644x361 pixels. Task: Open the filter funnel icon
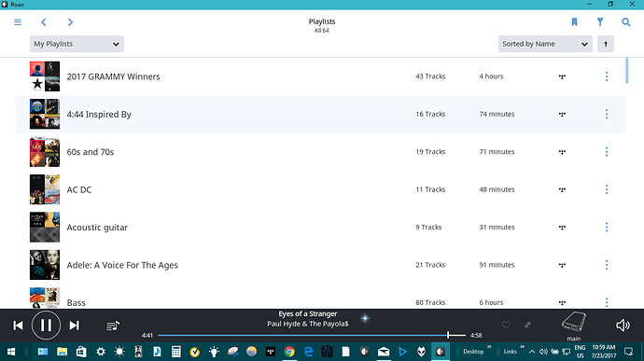point(600,22)
